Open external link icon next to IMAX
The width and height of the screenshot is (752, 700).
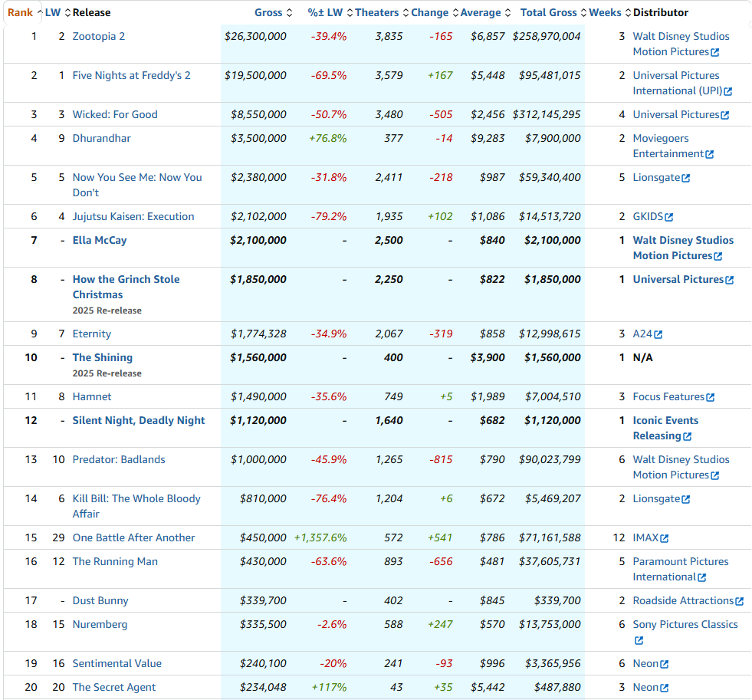coord(664,538)
